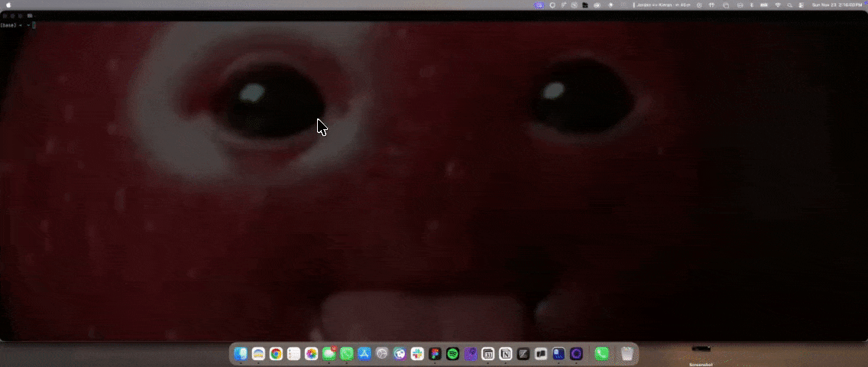Open Notion from the Dock
Image resolution: width=868 pixels, height=367 pixels.
tap(505, 353)
